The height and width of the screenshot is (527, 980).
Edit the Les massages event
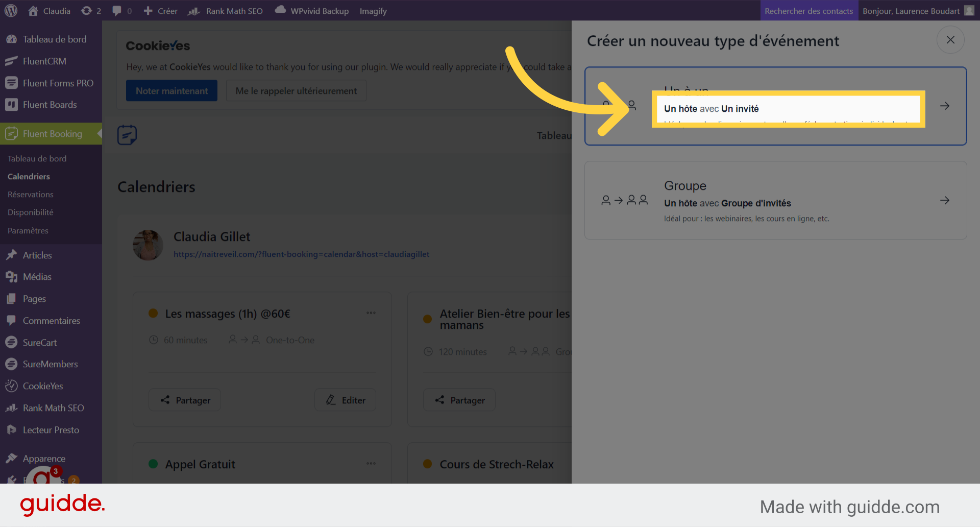point(346,400)
